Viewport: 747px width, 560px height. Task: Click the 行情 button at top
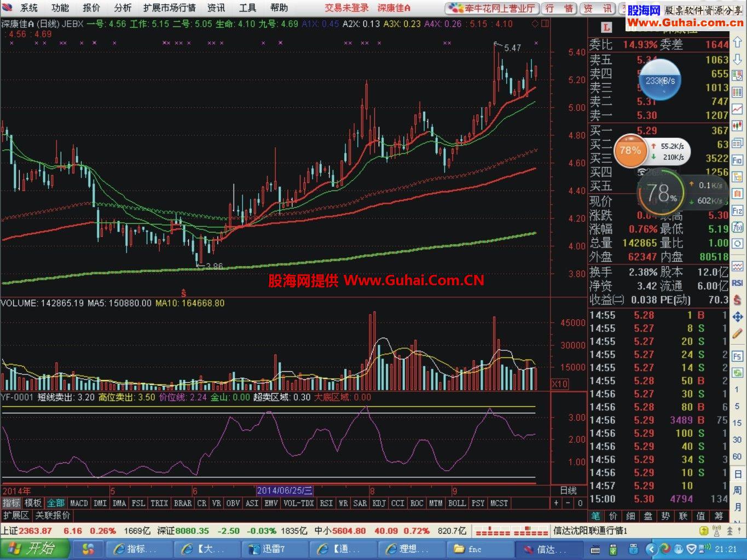pos(559,8)
